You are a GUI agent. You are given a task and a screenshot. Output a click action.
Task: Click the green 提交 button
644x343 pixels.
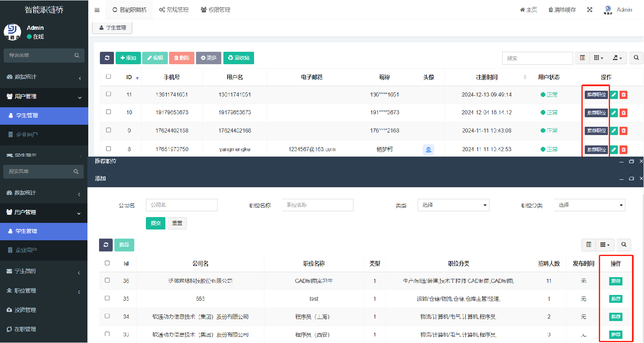pos(155,223)
